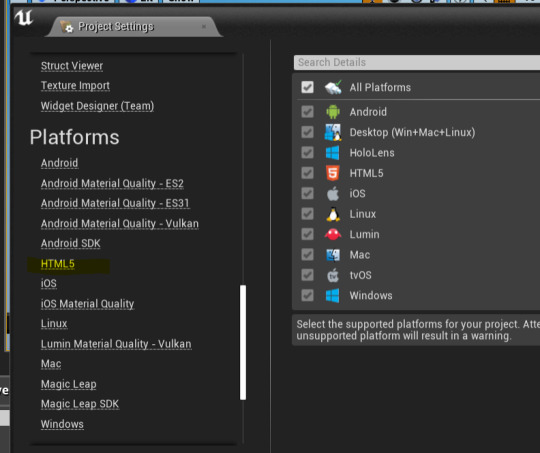Viewport: 540px width, 453px height.
Task: Close the Project Settings tab
Action: point(204,26)
